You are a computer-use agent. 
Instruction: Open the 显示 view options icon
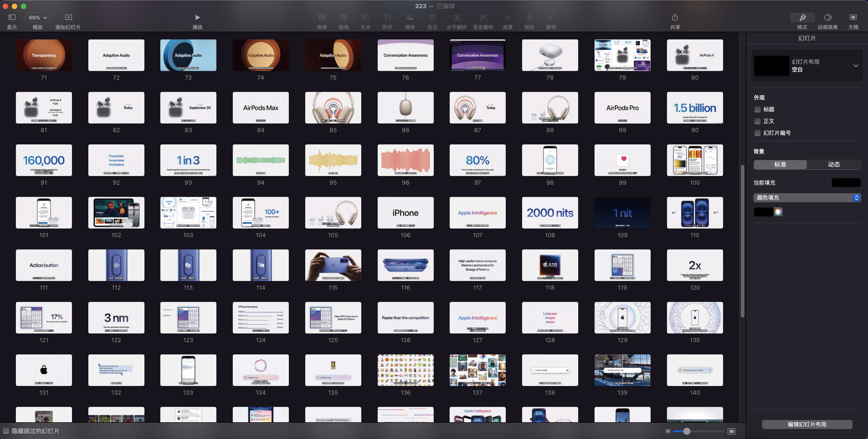pos(12,18)
